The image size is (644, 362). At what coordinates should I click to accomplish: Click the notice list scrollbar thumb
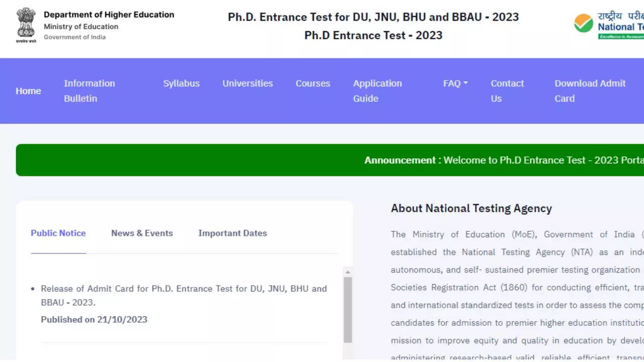click(347, 309)
